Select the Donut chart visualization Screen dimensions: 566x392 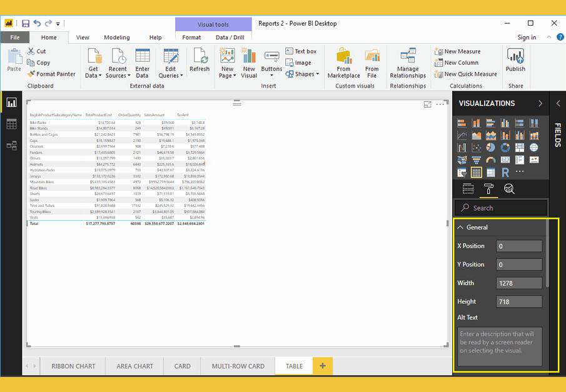[x=505, y=148]
